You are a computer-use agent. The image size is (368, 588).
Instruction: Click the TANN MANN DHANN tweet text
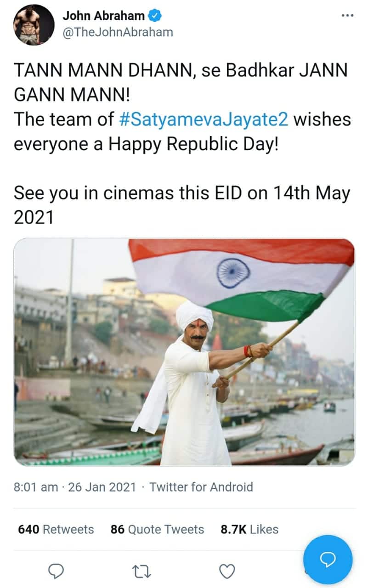tap(181, 83)
